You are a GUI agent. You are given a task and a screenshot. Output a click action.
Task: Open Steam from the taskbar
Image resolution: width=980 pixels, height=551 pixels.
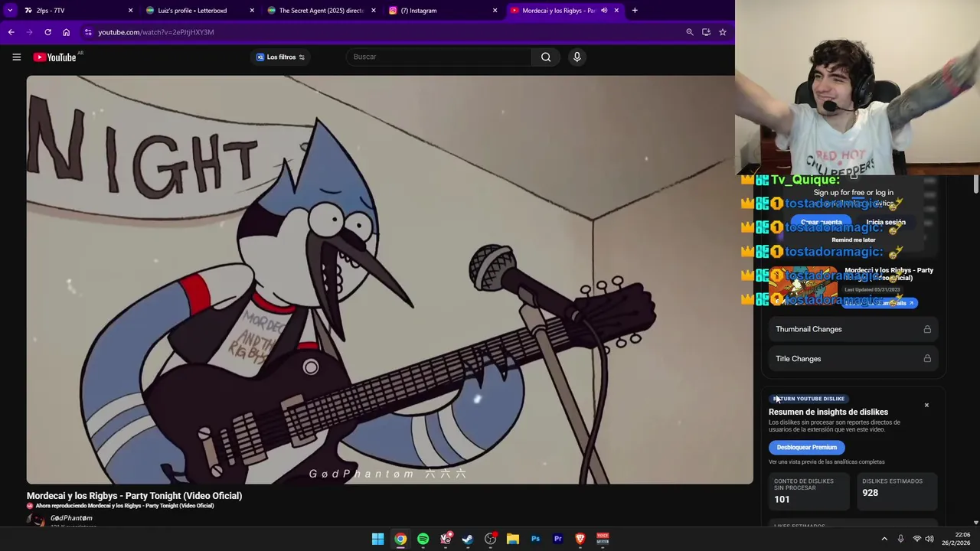point(468,539)
